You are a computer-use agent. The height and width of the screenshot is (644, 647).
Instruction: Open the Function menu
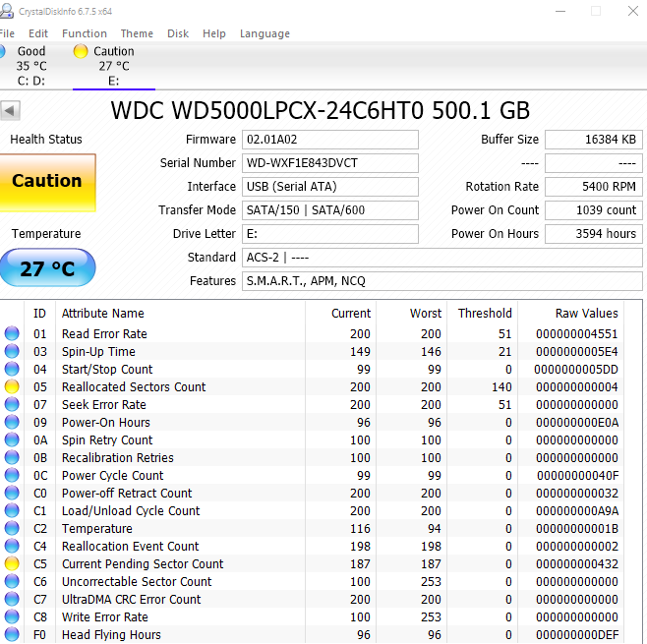[x=85, y=33]
